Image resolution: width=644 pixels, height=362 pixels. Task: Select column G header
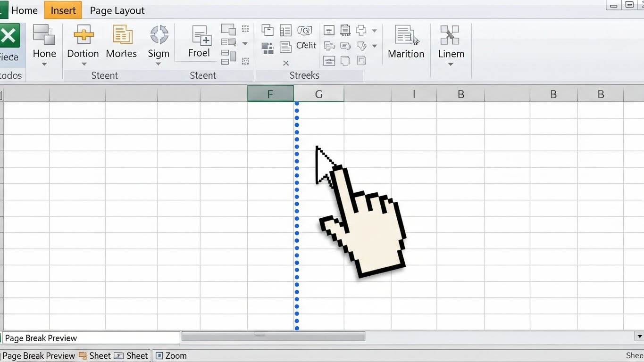point(319,94)
